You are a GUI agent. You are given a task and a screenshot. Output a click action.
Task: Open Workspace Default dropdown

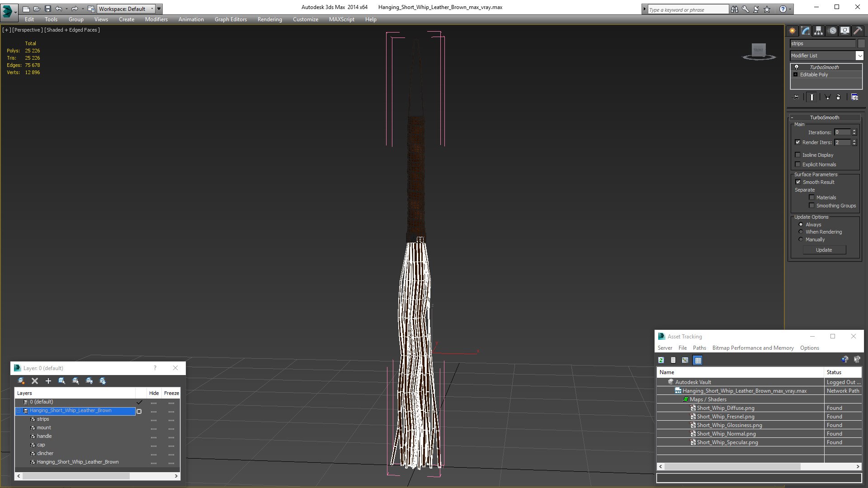pyautogui.click(x=152, y=9)
